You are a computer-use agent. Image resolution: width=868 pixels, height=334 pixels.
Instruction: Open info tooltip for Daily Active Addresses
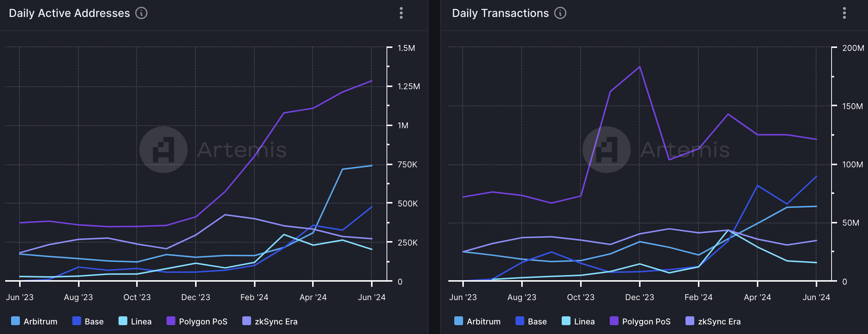[x=141, y=13]
